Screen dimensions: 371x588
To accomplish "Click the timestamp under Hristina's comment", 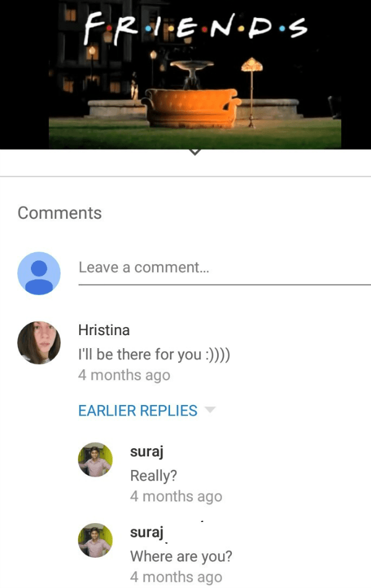I will tap(124, 375).
